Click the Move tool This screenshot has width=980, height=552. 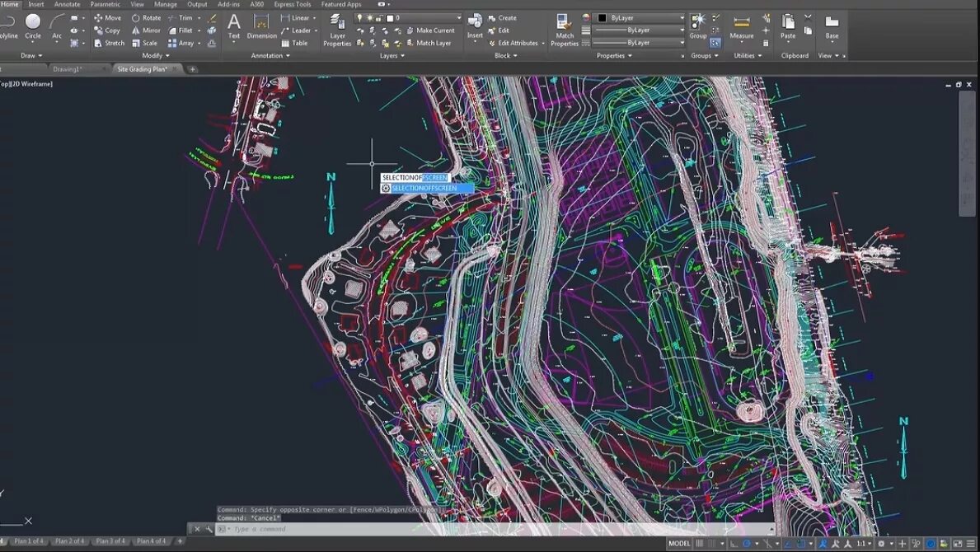point(107,18)
